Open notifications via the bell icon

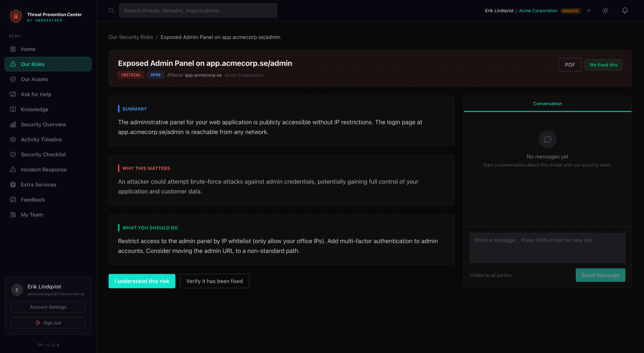(x=625, y=10)
